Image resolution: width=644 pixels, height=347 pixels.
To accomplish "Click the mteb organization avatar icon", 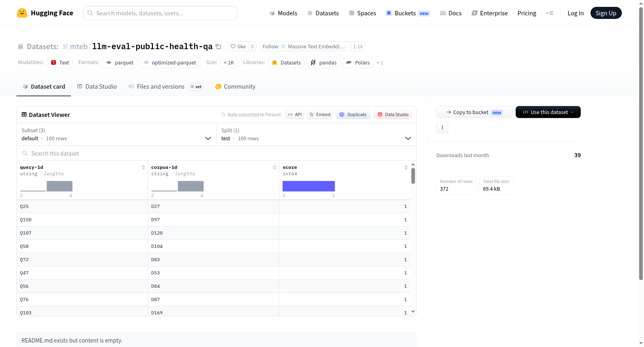I will tap(66, 46).
